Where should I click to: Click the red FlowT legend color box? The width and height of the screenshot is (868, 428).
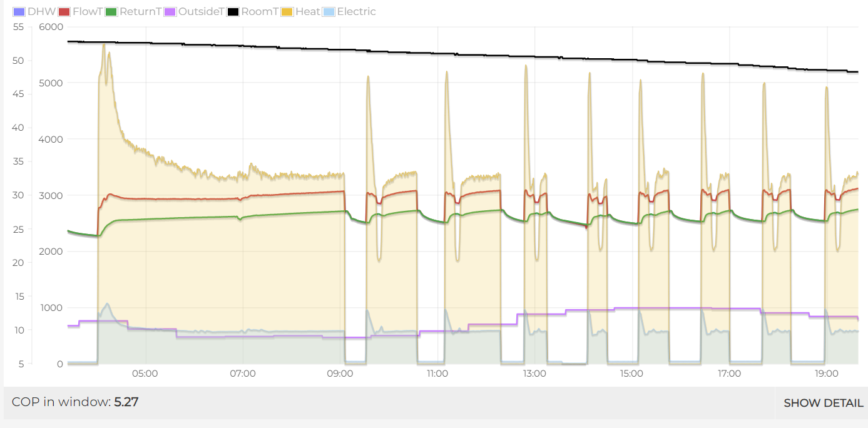click(64, 12)
